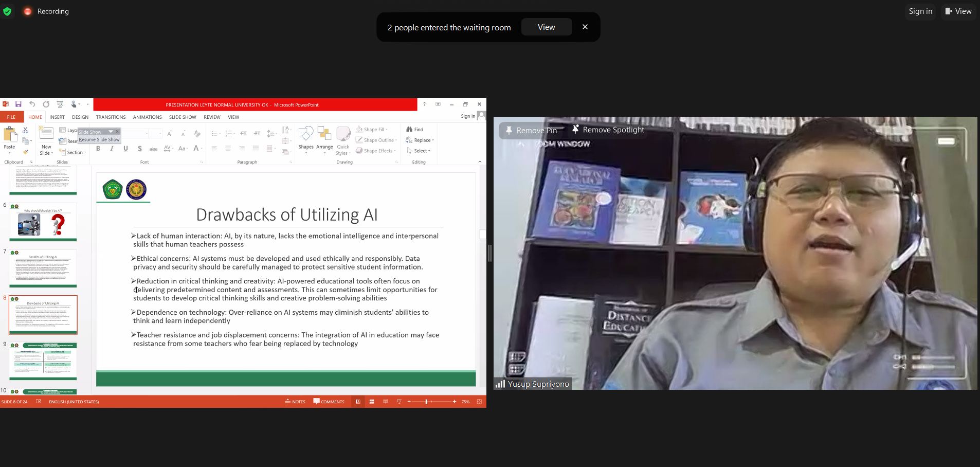Open the Shapes gallery
Screen dimensions: 980x467
(306, 138)
